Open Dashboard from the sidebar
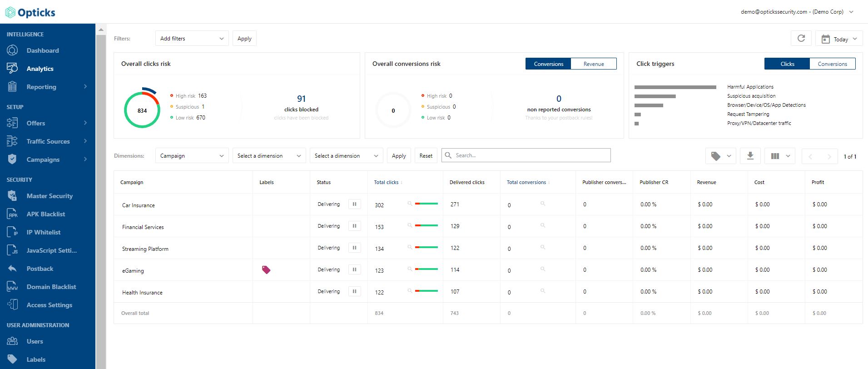 [x=43, y=50]
